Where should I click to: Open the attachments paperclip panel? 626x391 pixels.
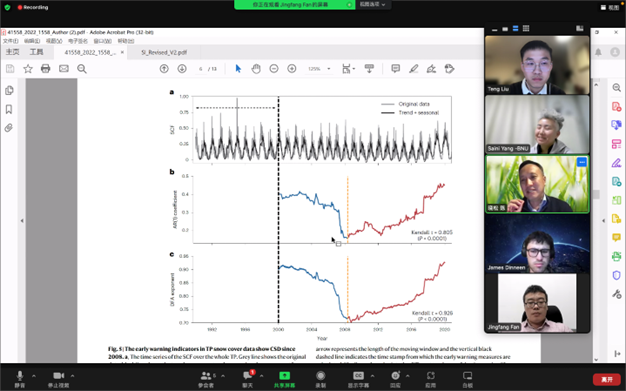[9, 128]
